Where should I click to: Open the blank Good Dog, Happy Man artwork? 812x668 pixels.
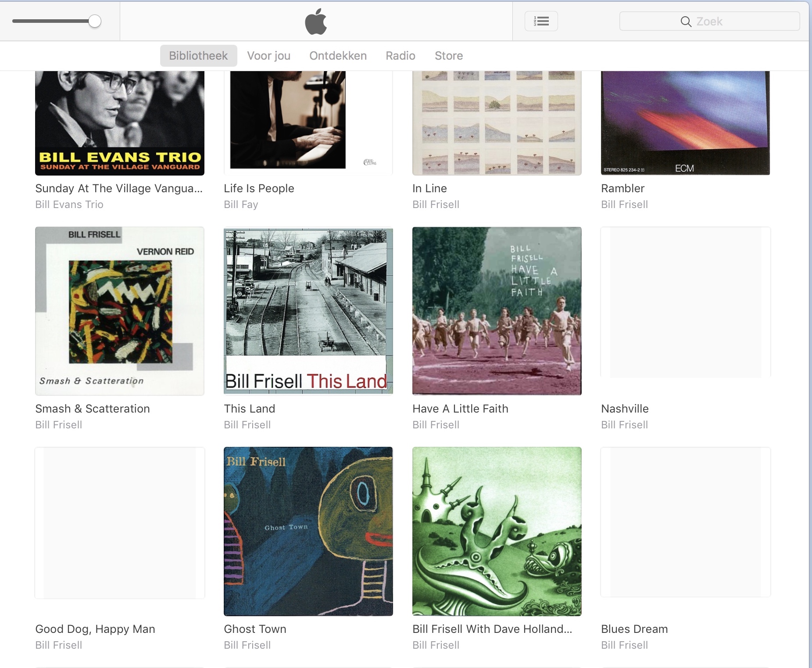click(x=120, y=523)
